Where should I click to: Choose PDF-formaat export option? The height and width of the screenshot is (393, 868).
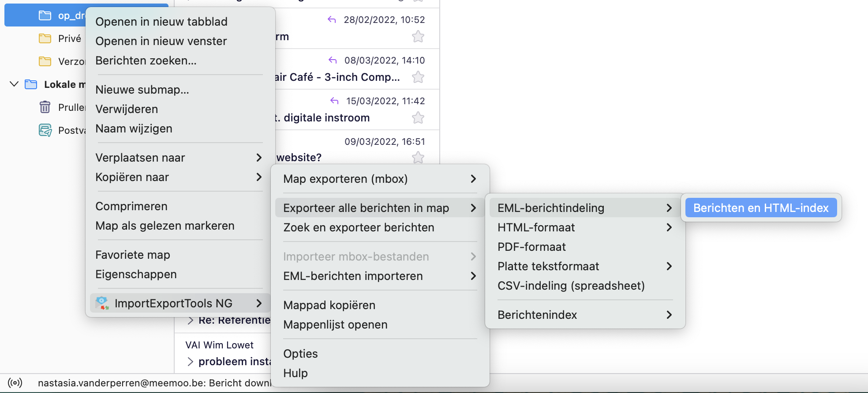pos(531,247)
